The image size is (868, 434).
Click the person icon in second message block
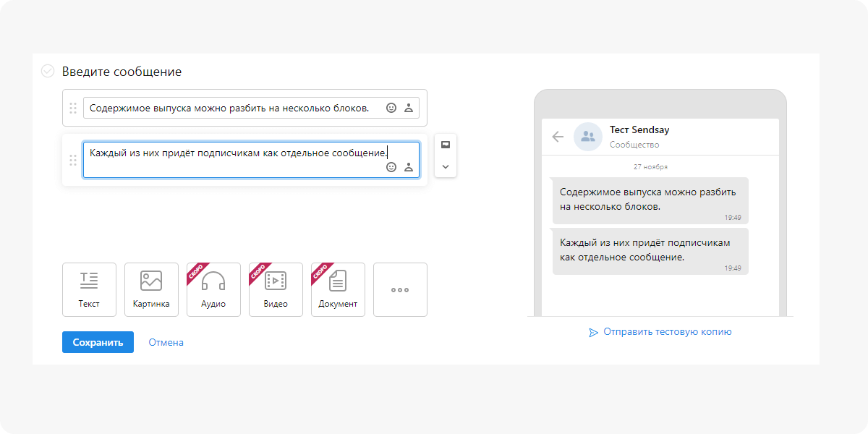click(x=409, y=167)
